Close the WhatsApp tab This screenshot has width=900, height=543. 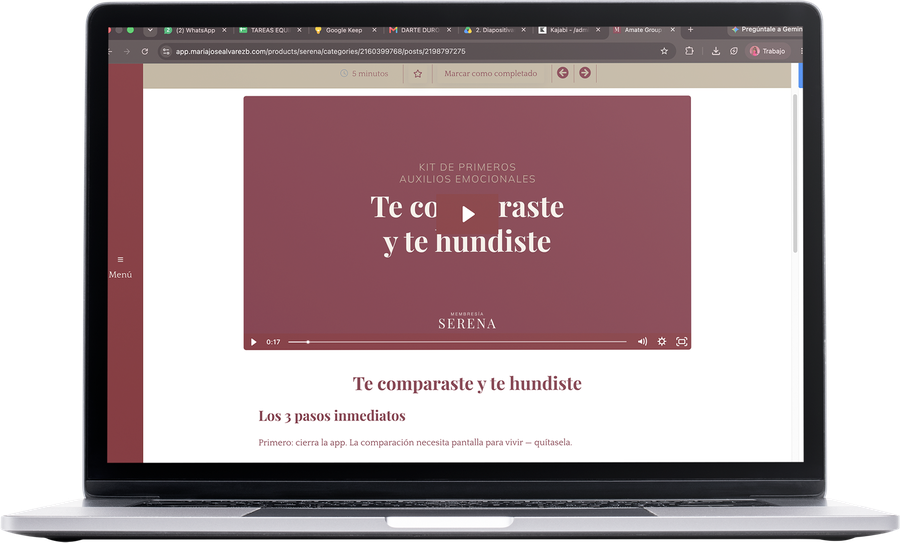pyautogui.click(x=224, y=30)
